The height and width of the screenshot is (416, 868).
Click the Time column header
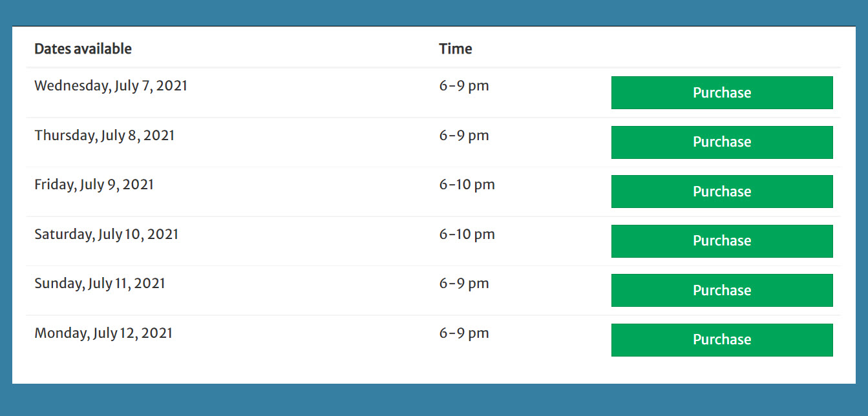pyautogui.click(x=456, y=48)
